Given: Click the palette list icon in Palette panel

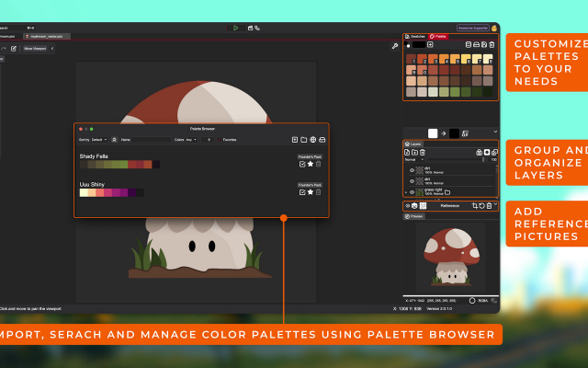Looking at the screenshot, I should coord(469,45).
